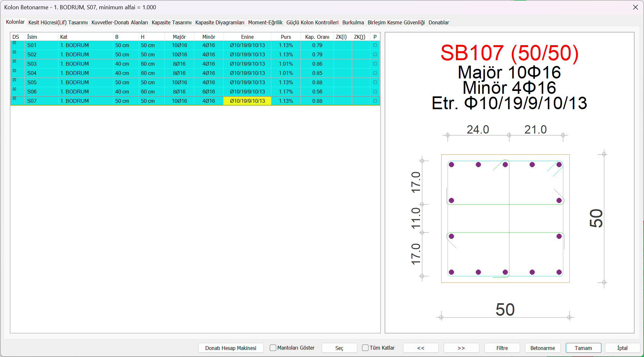Click the Purs column header
The image size is (644, 357).
(x=286, y=37)
